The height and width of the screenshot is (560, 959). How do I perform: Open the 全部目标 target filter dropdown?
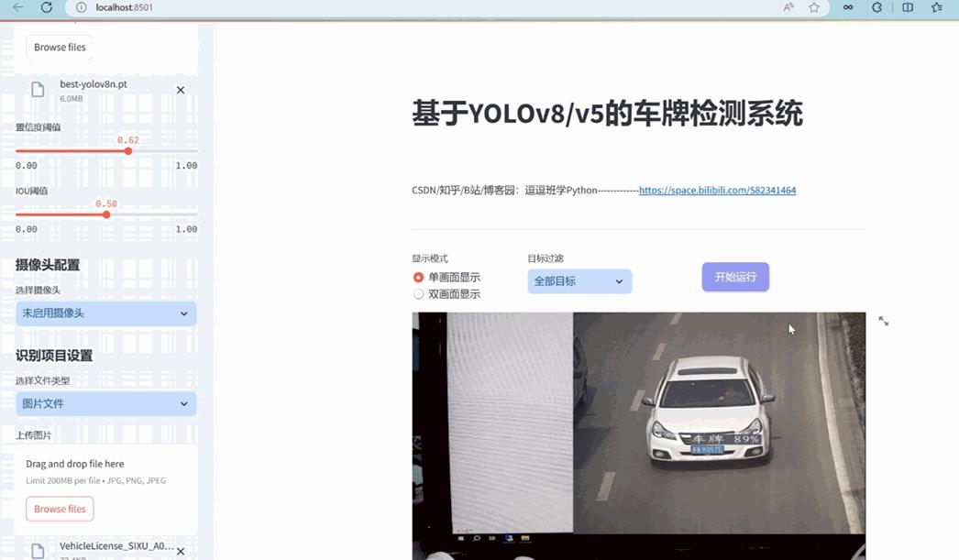click(x=579, y=281)
